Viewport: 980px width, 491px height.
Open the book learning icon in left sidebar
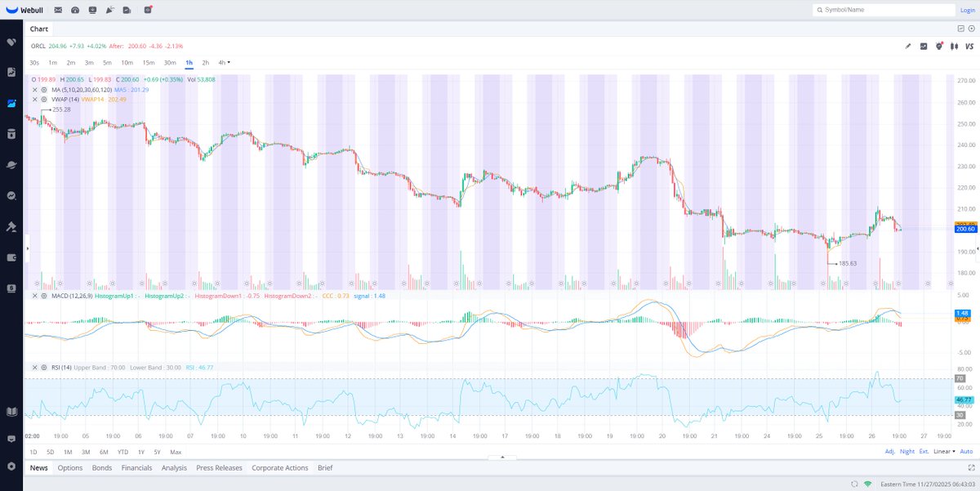tap(11, 412)
